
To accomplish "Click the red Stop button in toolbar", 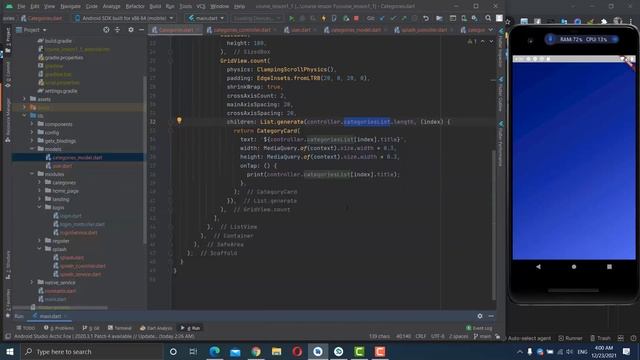I will click(x=356, y=18).
